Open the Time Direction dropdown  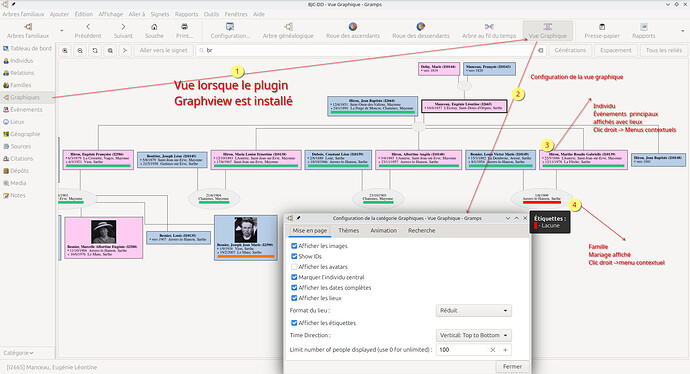click(473, 335)
